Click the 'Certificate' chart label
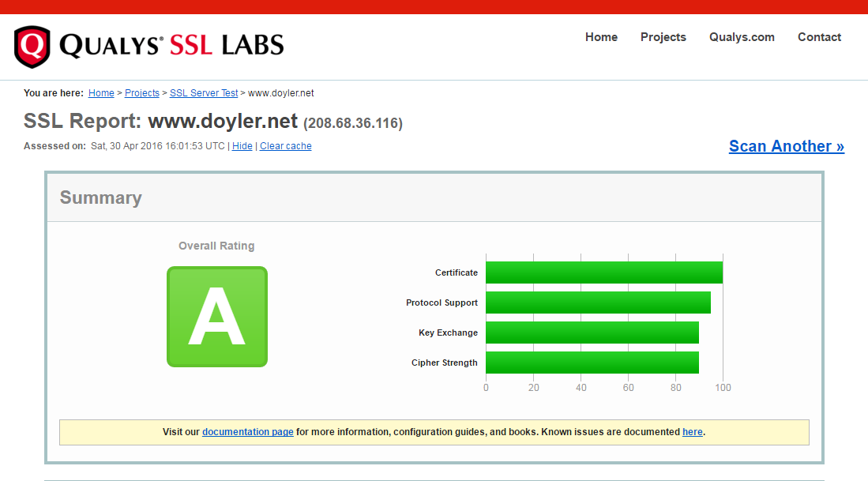This screenshot has width=868, height=481. 457,272
